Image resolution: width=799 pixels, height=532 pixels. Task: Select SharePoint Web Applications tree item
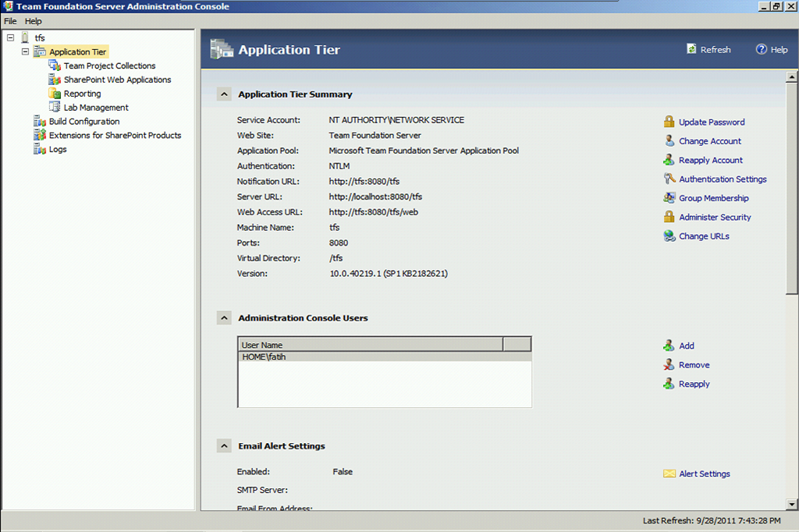tap(117, 80)
